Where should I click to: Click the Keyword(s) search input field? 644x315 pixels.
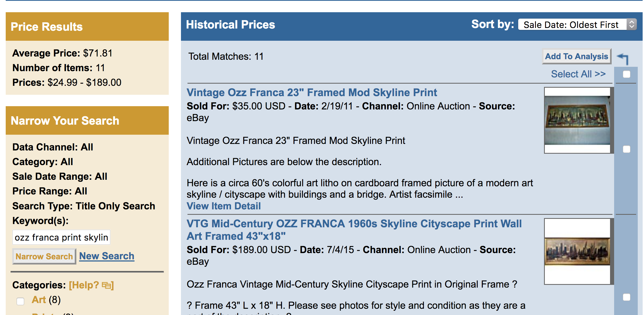[61, 237]
